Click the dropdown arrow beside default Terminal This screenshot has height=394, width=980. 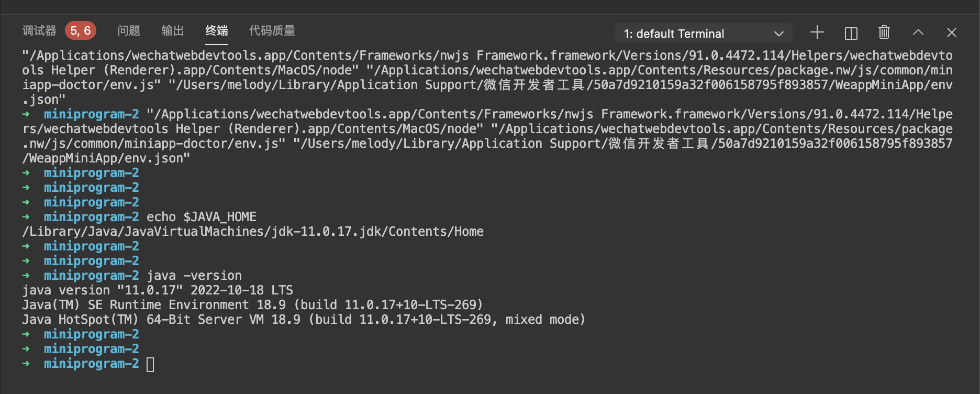pyautogui.click(x=779, y=34)
